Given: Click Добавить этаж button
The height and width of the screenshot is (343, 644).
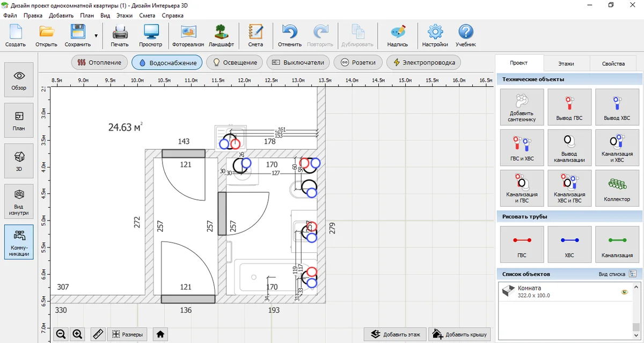Looking at the screenshot, I should pyautogui.click(x=396, y=334).
